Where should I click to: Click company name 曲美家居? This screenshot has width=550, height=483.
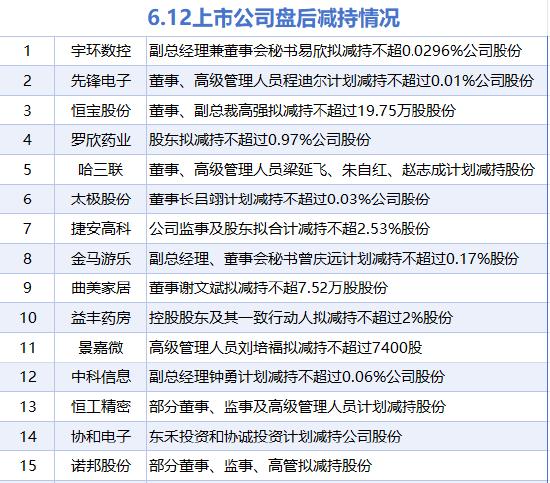tap(101, 288)
